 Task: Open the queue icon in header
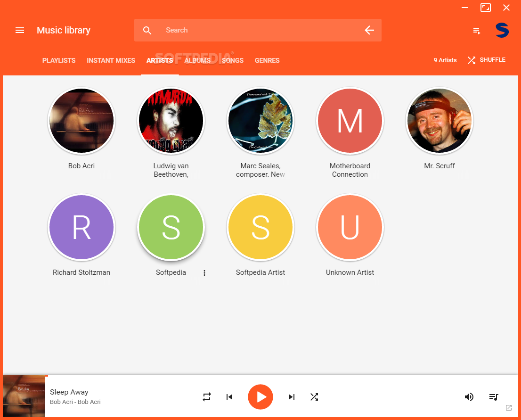[x=477, y=31]
